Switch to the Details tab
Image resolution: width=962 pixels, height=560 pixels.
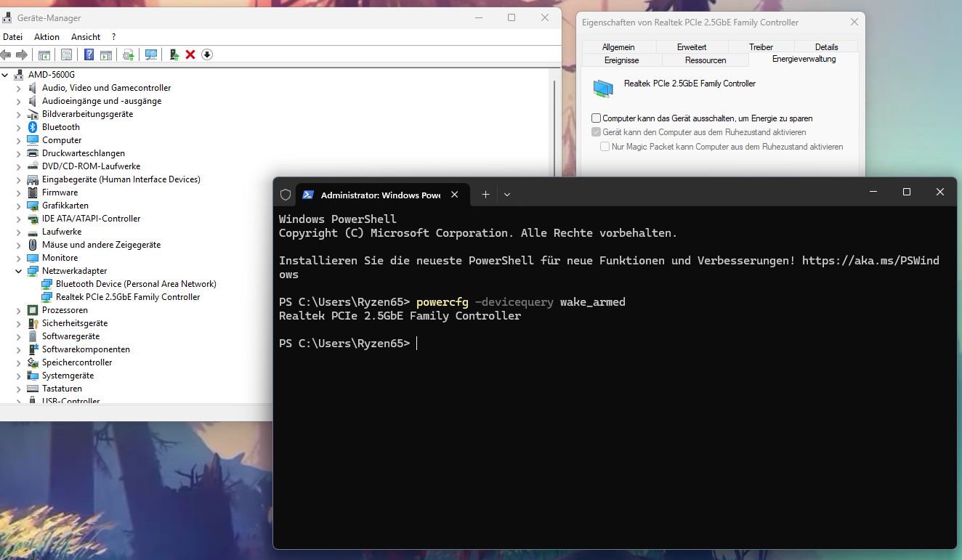(826, 47)
